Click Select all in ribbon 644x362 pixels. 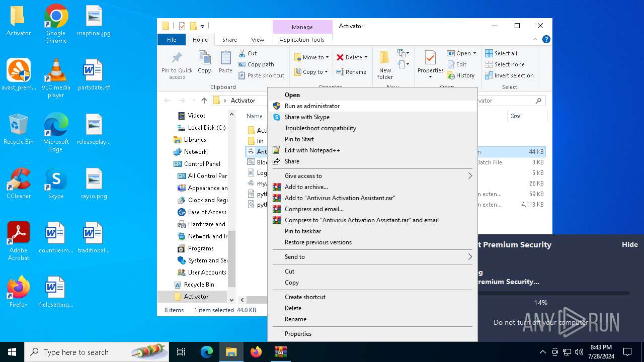501,53
